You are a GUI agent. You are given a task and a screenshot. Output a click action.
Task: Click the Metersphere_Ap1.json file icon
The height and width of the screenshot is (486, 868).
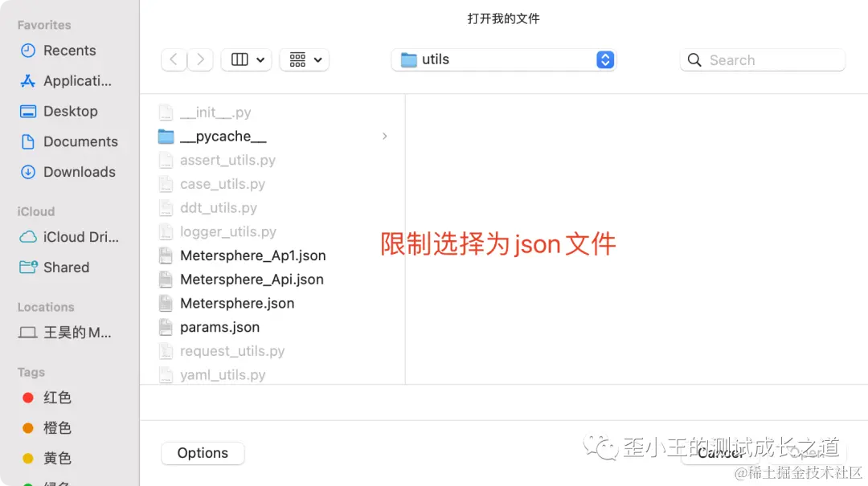[x=166, y=255]
